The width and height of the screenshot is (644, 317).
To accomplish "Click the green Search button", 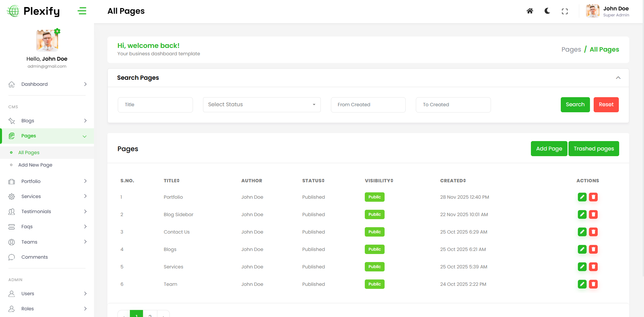I will [575, 105].
